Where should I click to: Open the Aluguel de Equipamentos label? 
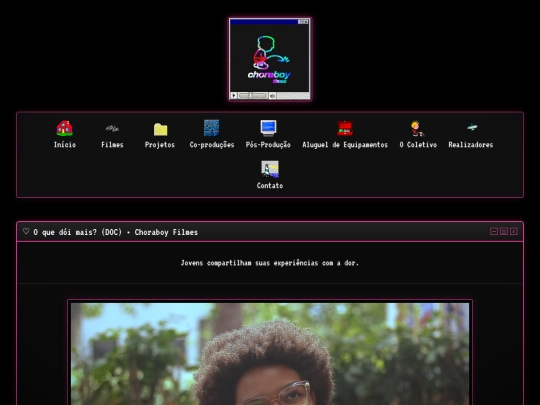pos(345,145)
